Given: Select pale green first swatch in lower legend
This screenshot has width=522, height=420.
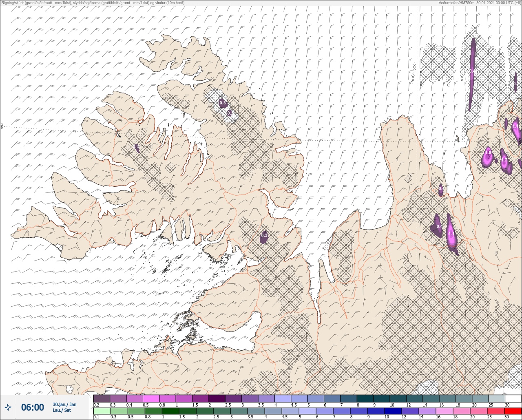Looking at the screenshot, I should click(102, 411).
